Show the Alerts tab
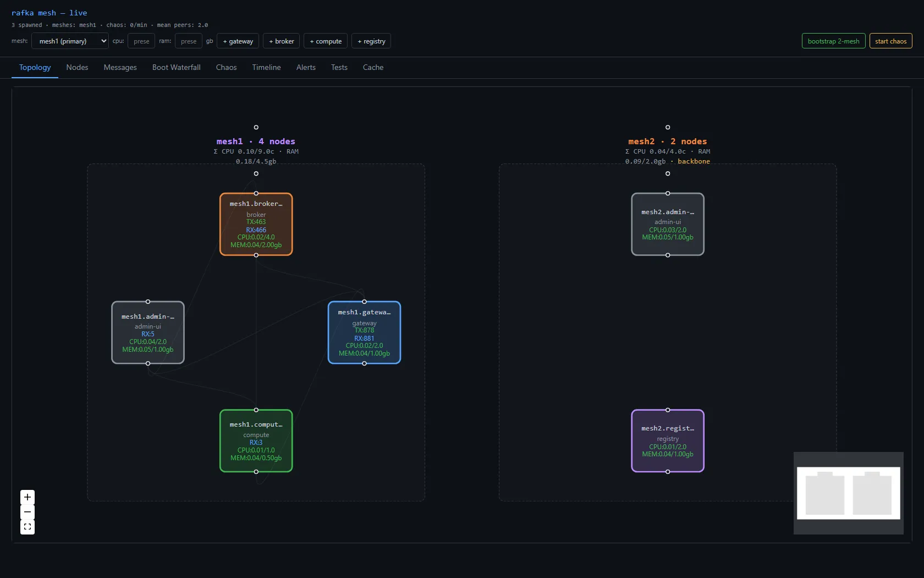 tap(306, 67)
